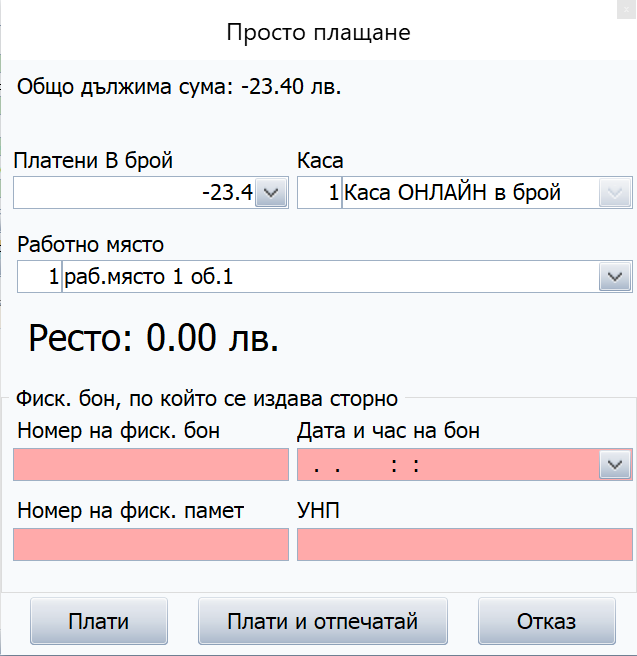Screen dimensions: 637x656
Task: Click the Ресто: 0.00 лв. label
Action: [x=153, y=338]
